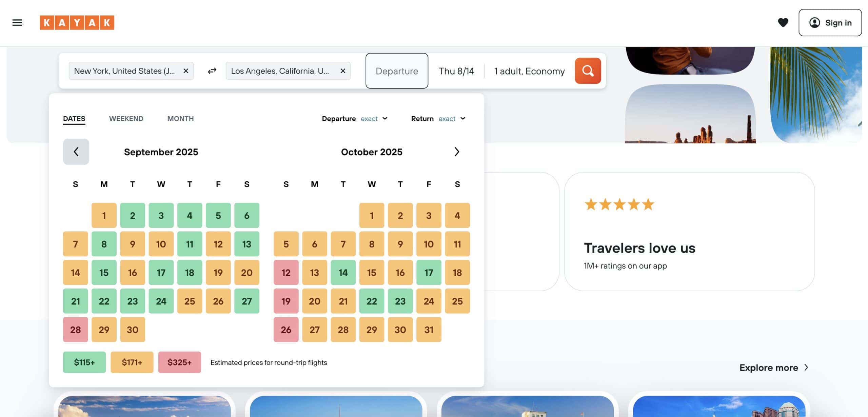Image resolution: width=868 pixels, height=417 pixels.
Task: Click the green $115+ price legend
Action: [x=84, y=362]
